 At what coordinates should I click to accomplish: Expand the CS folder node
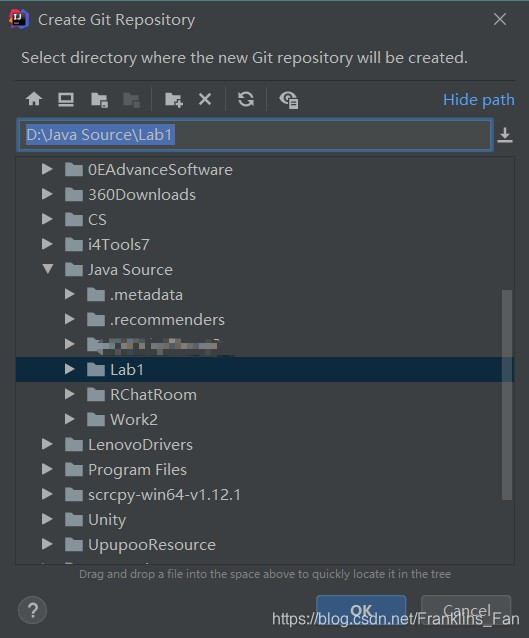tap(47, 219)
